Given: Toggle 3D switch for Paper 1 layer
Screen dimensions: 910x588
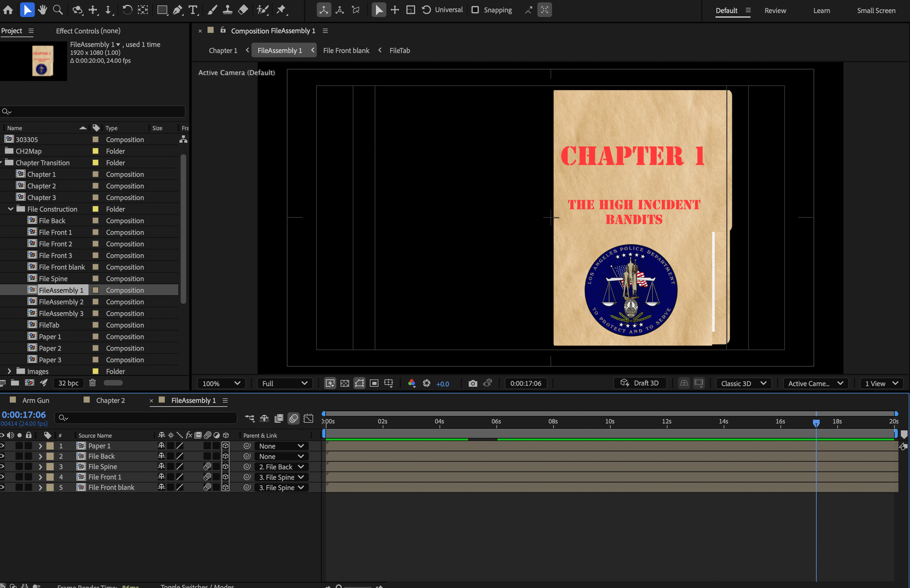Looking at the screenshot, I should 225,446.
